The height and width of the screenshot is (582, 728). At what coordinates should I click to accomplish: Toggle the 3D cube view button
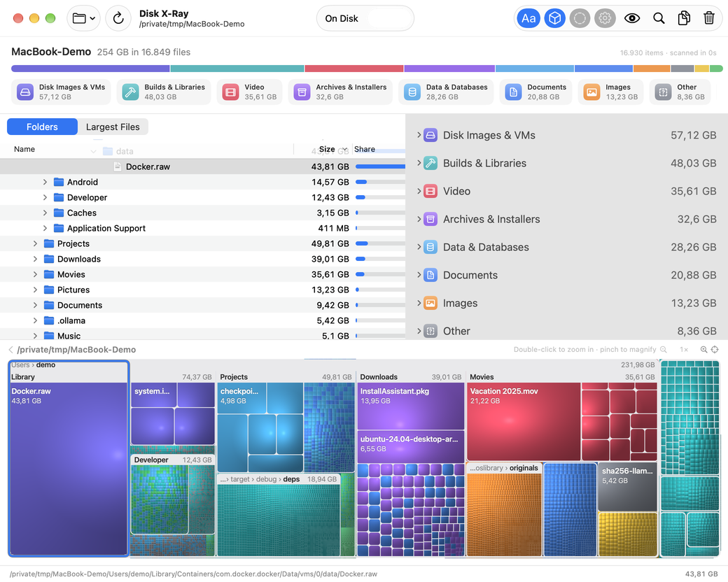pyautogui.click(x=555, y=19)
